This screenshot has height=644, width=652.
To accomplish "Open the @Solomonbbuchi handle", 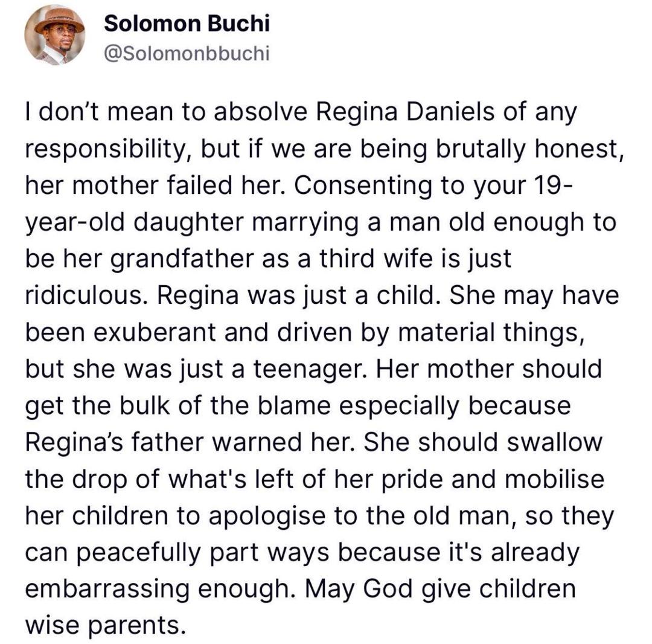I will (x=186, y=54).
